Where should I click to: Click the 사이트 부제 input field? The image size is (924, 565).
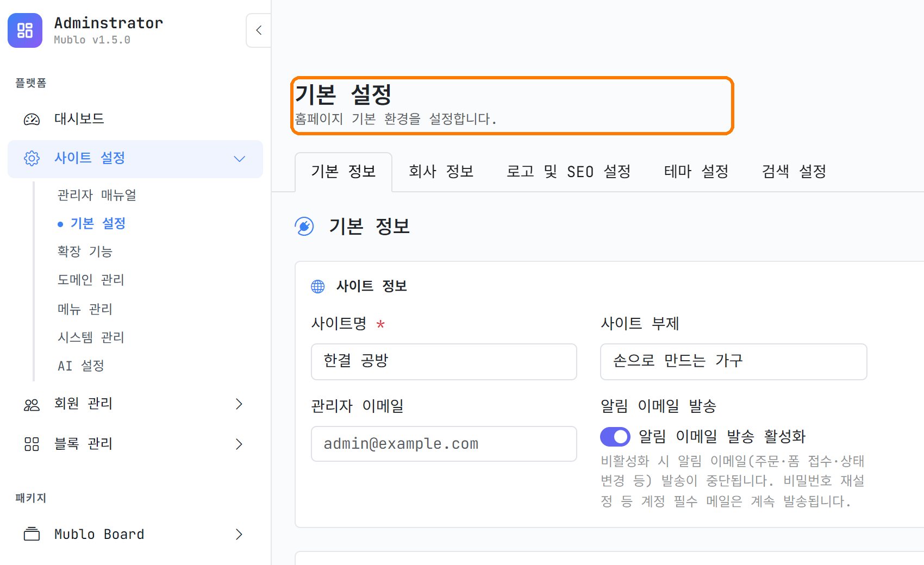[733, 362]
